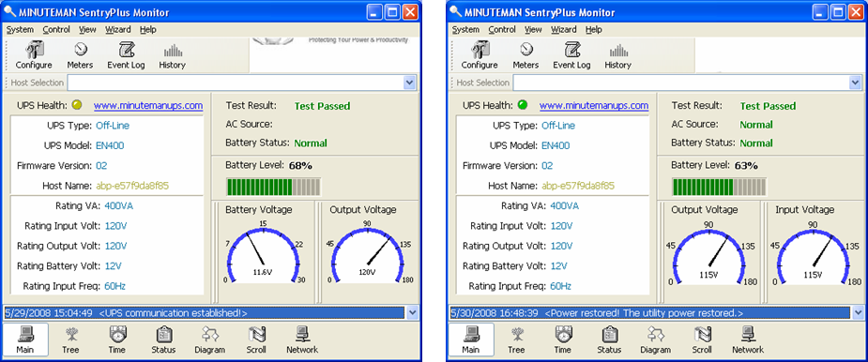Open the System menu in the left window
Viewport: 868px width, 362px height.
point(20,29)
